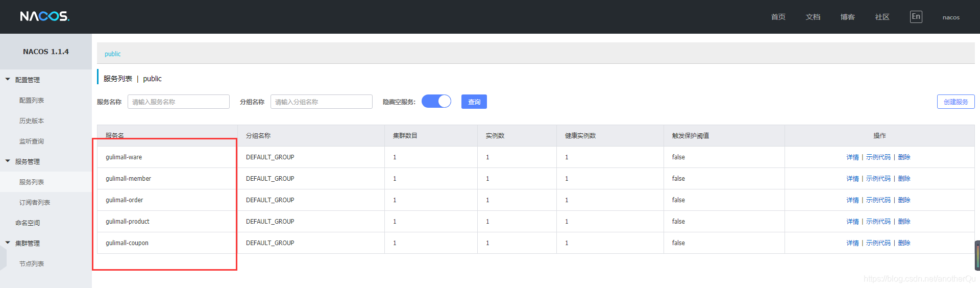Open 订阅者列表 in the sidebar
This screenshot has width=980, height=288.
pos(35,203)
